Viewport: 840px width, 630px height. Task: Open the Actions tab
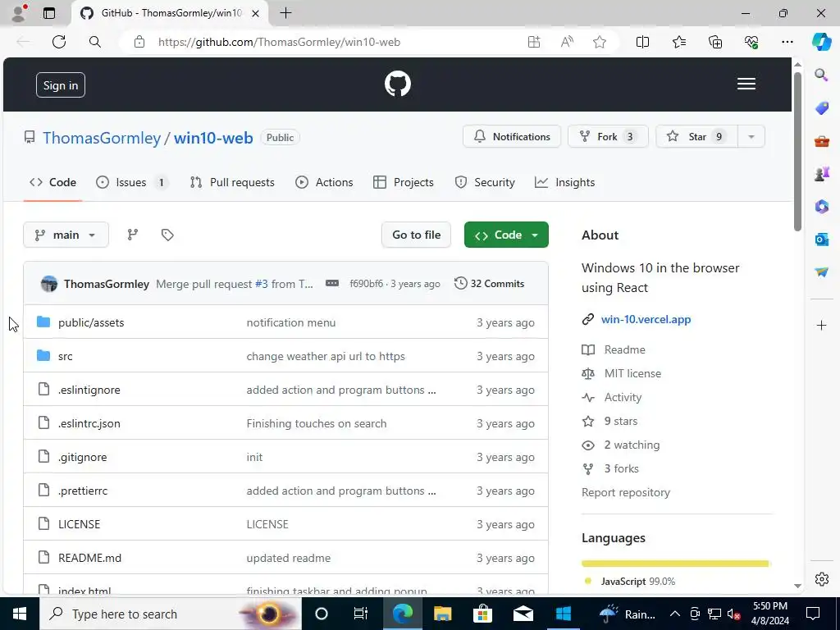pyautogui.click(x=324, y=182)
